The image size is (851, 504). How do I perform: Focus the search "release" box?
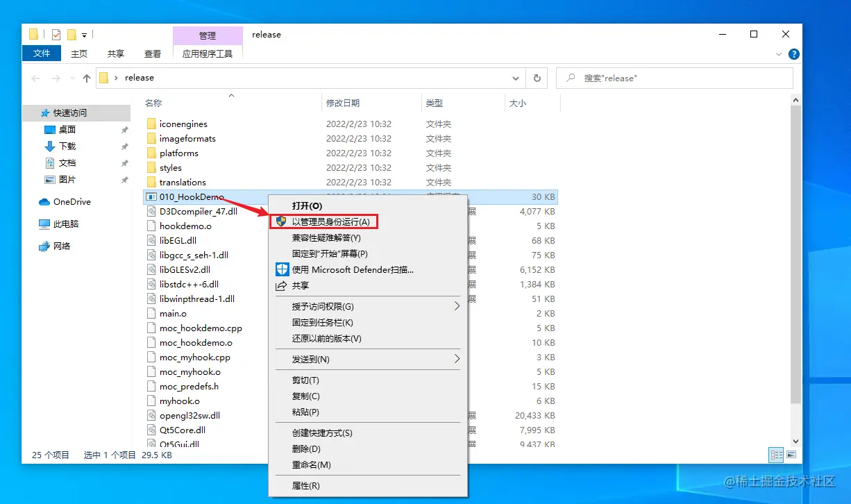coord(675,78)
